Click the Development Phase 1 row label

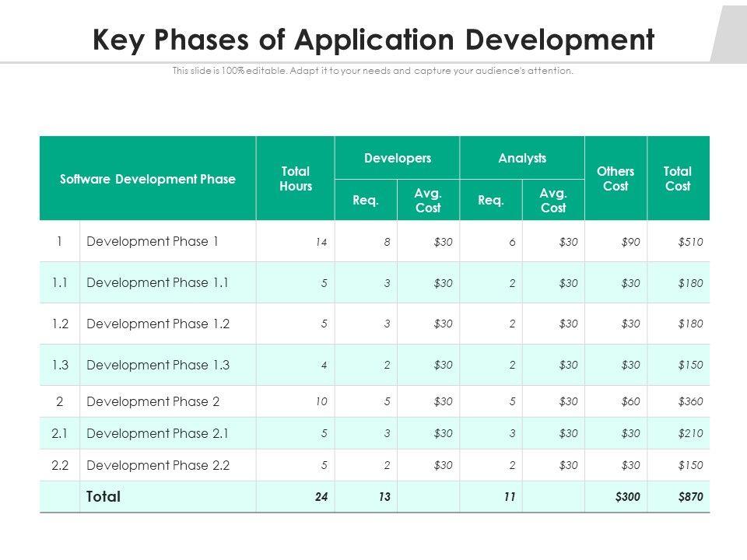tap(152, 241)
